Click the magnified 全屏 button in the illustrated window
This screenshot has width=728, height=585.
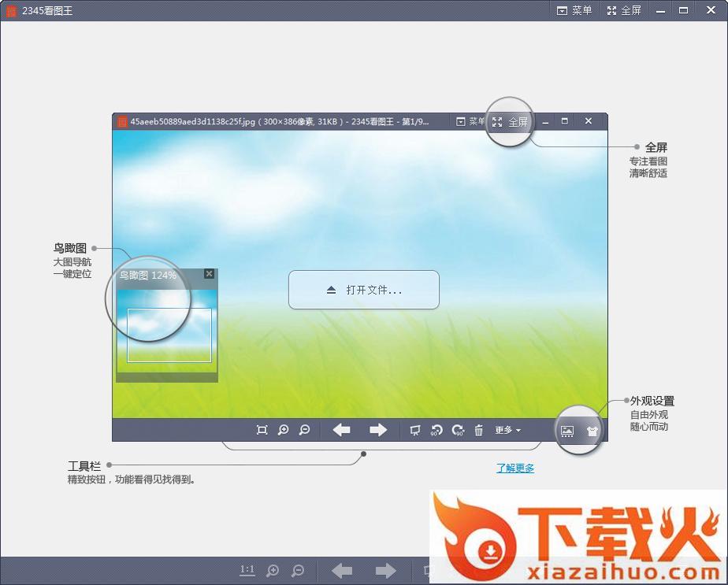point(510,122)
